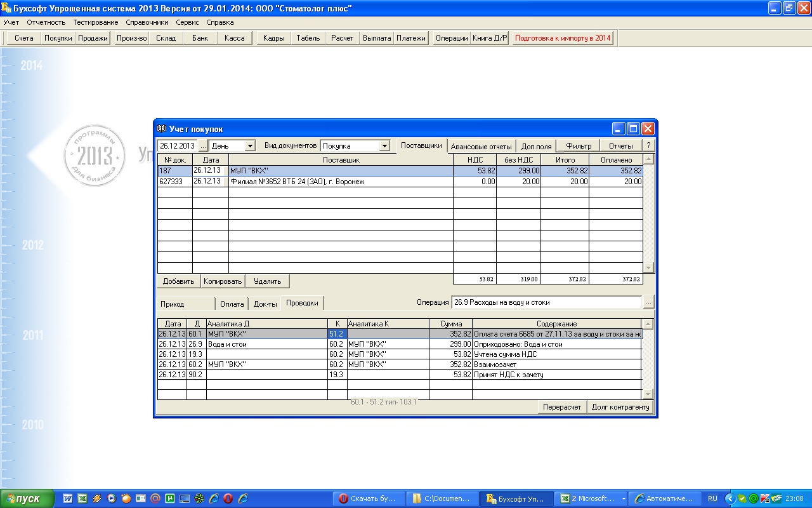The width and height of the screenshot is (812, 508).
Task: Switch to the Авансовые отчеты tab
Action: (x=481, y=147)
